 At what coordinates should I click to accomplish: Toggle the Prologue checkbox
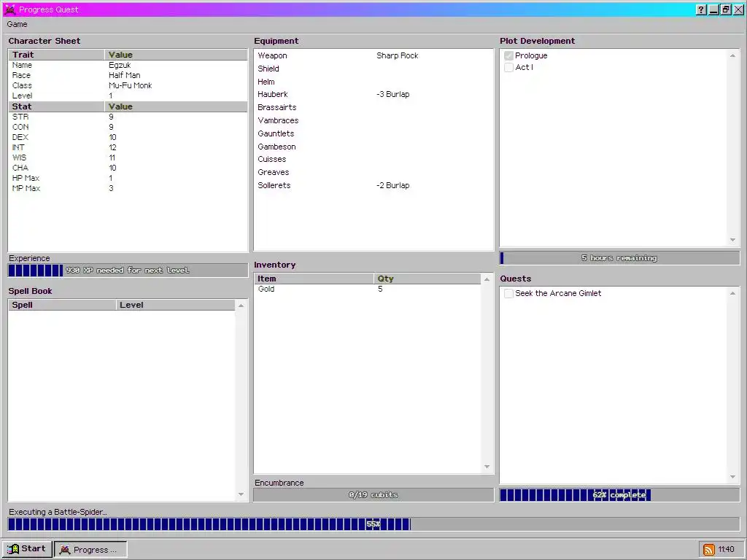(508, 55)
